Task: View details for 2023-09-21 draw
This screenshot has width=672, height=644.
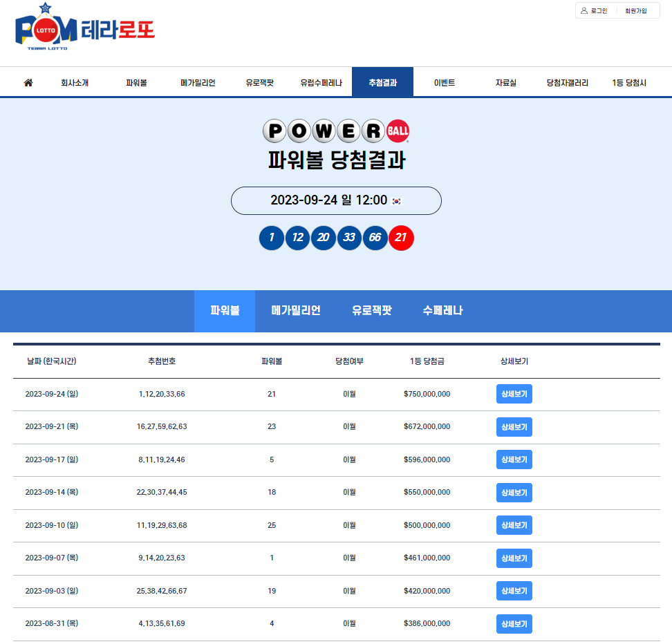Action: (x=514, y=427)
